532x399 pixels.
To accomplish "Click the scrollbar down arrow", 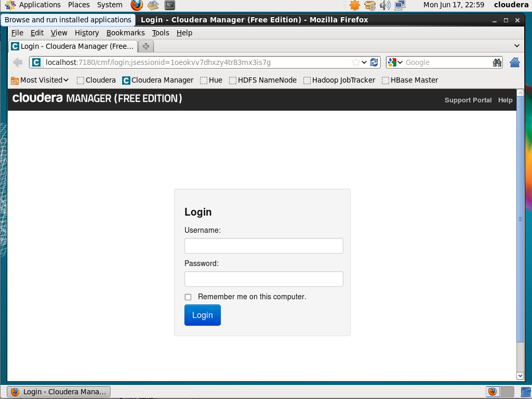I will 520,376.
